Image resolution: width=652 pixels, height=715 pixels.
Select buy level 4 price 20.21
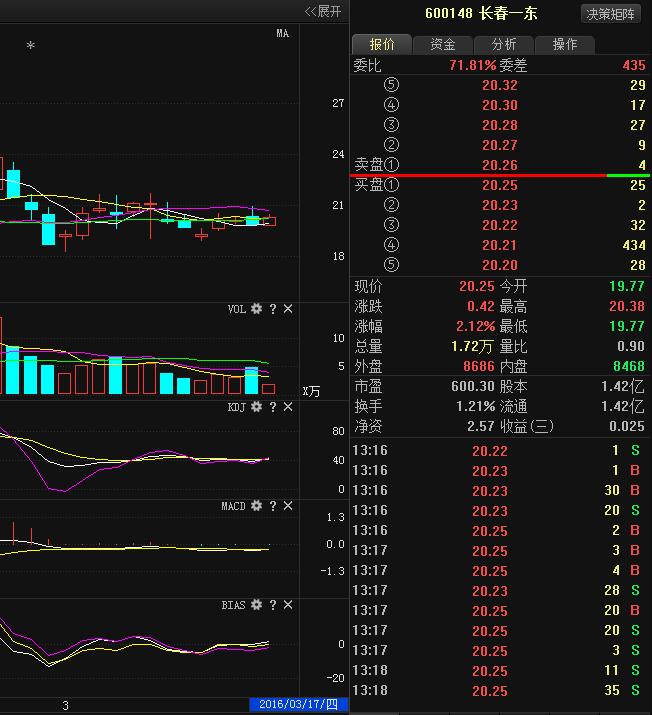(500, 245)
